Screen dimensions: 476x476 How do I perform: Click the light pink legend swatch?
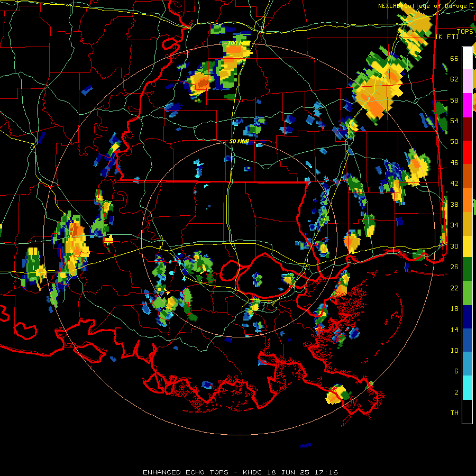click(467, 81)
